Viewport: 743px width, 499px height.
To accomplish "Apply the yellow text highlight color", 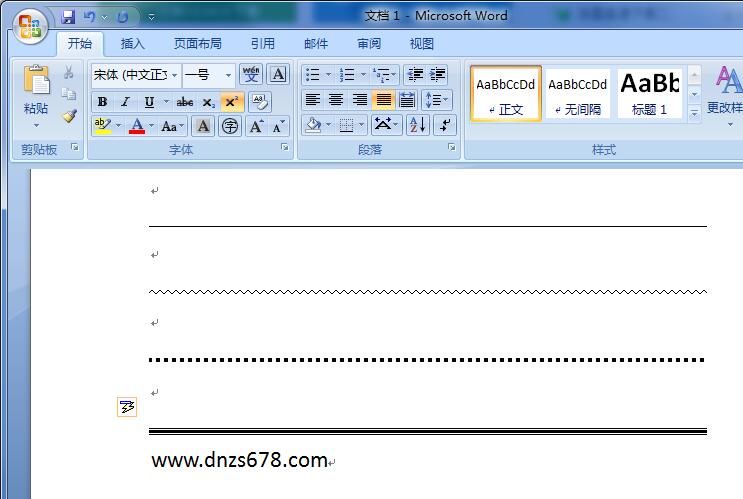I will point(102,126).
